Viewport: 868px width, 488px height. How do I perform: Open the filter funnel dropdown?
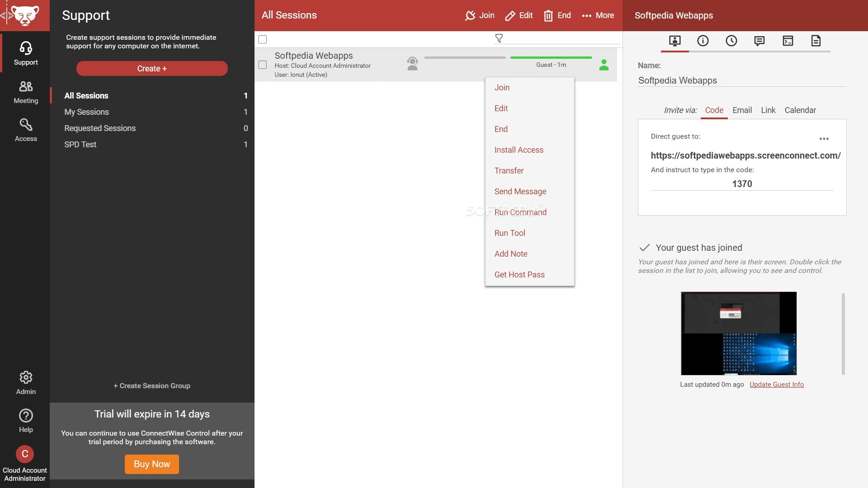[x=499, y=38]
